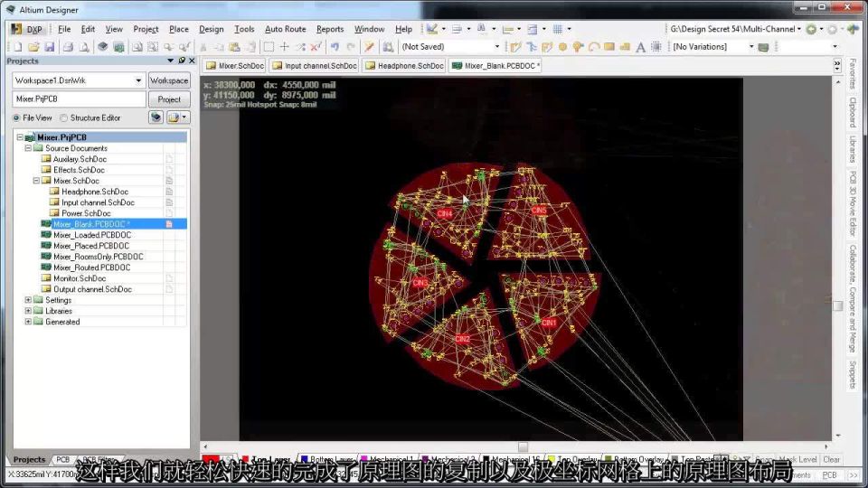Select the File View radio button
This screenshot has width=868, height=488.
pos(16,117)
